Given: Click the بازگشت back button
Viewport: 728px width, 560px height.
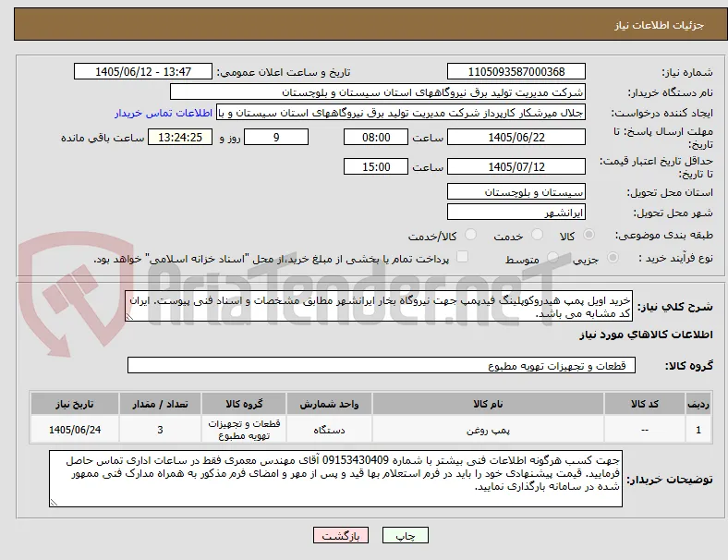Looking at the screenshot, I should coord(341,535).
